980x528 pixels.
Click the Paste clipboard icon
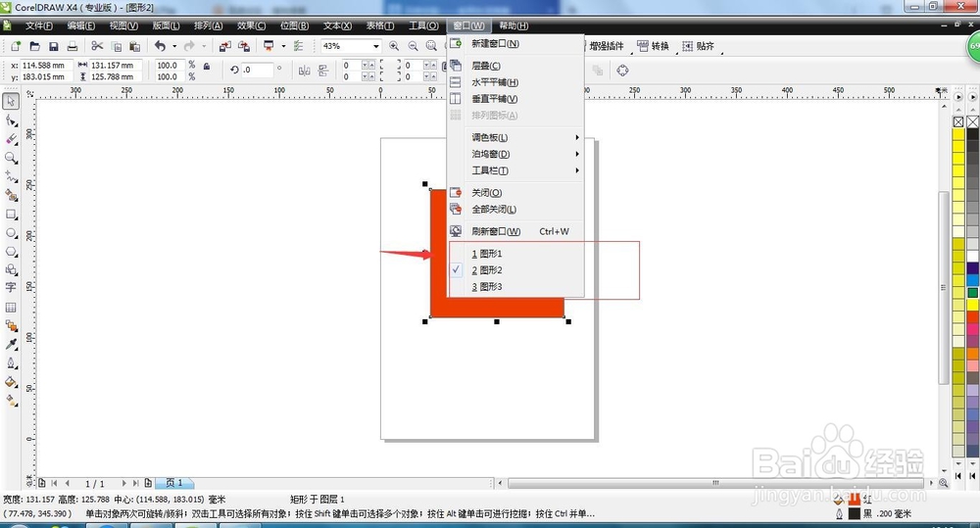[134, 46]
